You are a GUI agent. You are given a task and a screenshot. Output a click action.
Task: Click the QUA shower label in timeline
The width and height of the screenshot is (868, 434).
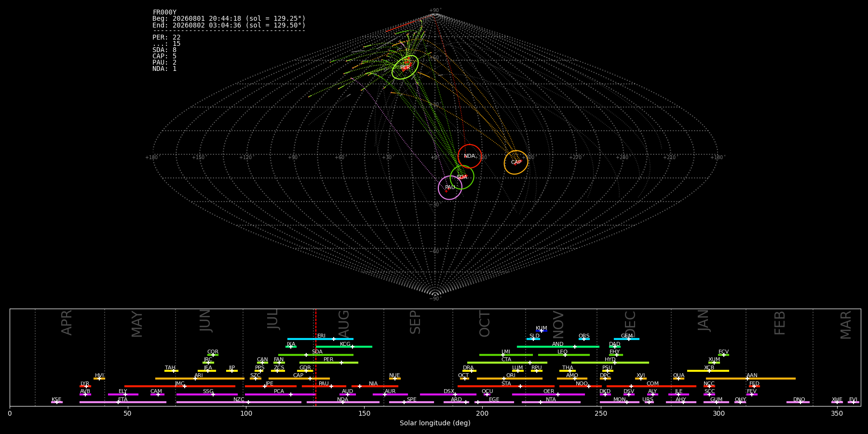(679, 376)
